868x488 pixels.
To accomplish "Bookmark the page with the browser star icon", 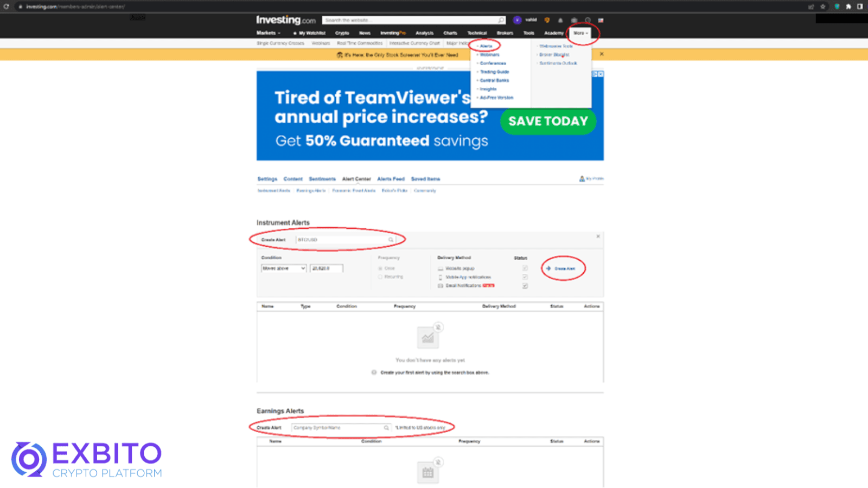I will coord(823,7).
